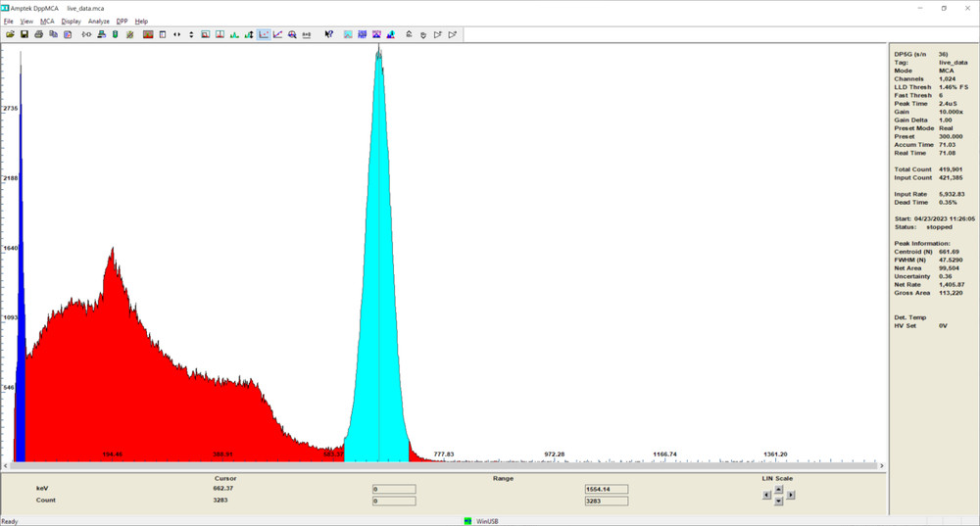This screenshot has height=526, width=980.
Task: Click the cyan ROI peak in spectrum
Action: [378, 281]
